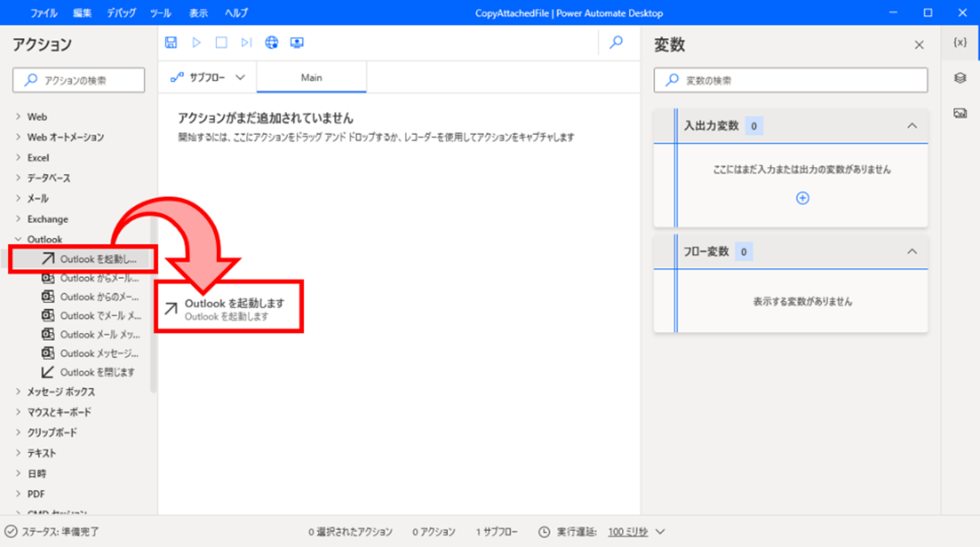Click the flow search magnifier icon

616,42
